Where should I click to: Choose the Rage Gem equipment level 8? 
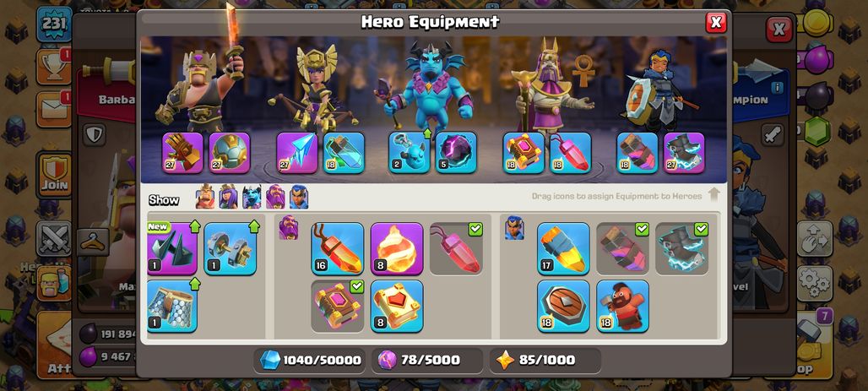397,248
